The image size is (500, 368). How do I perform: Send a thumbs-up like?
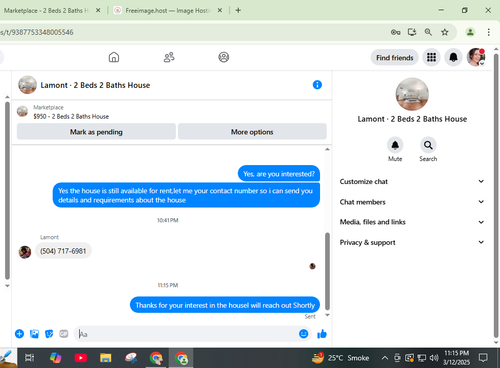click(322, 334)
